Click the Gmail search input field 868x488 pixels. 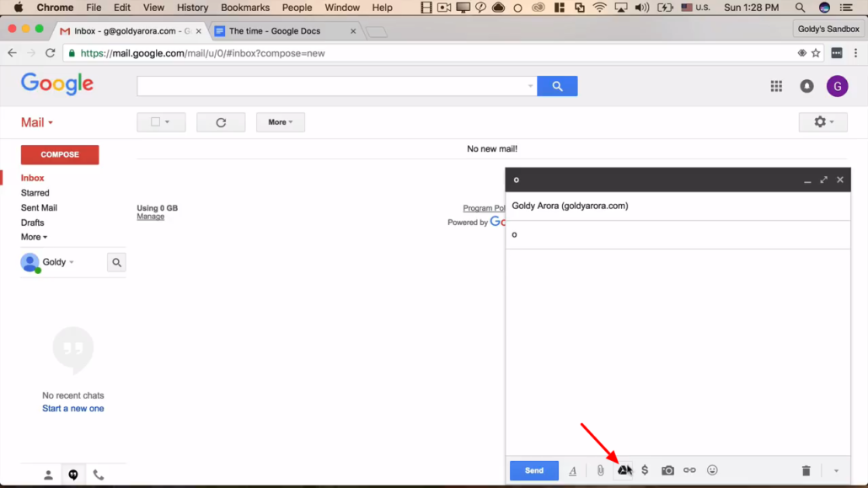pyautogui.click(x=331, y=86)
